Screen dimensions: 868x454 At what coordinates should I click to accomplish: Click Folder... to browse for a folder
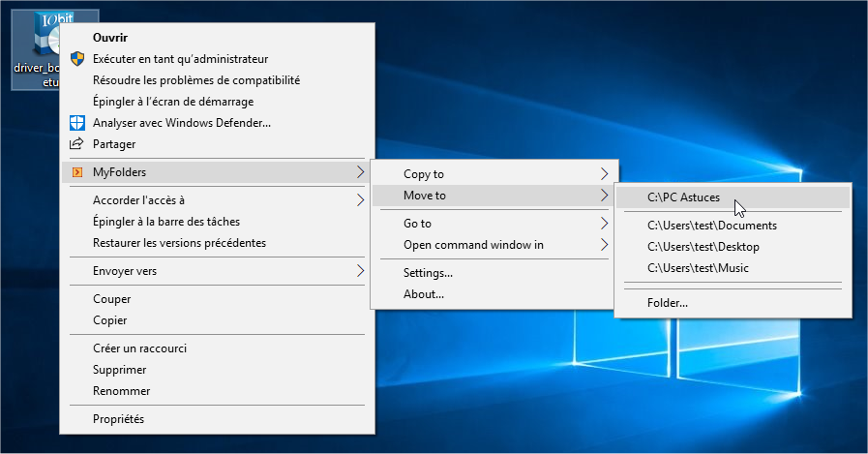pyautogui.click(x=668, y=303)
